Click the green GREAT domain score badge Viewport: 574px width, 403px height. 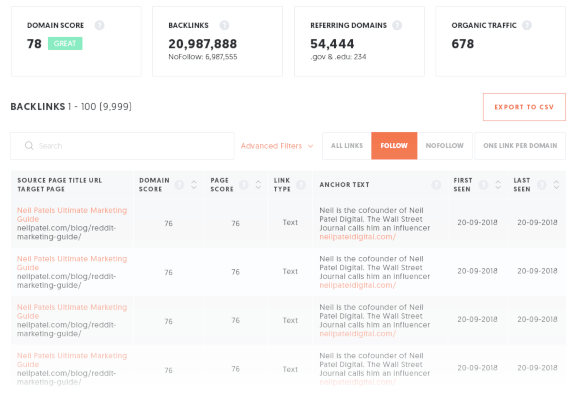point(65,44)
